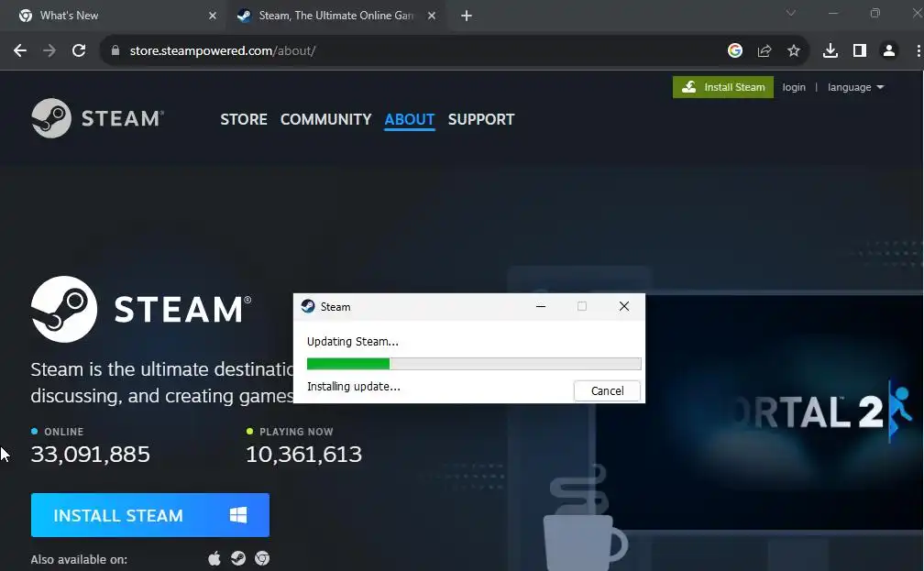Open a new tab with plus button

466,16
